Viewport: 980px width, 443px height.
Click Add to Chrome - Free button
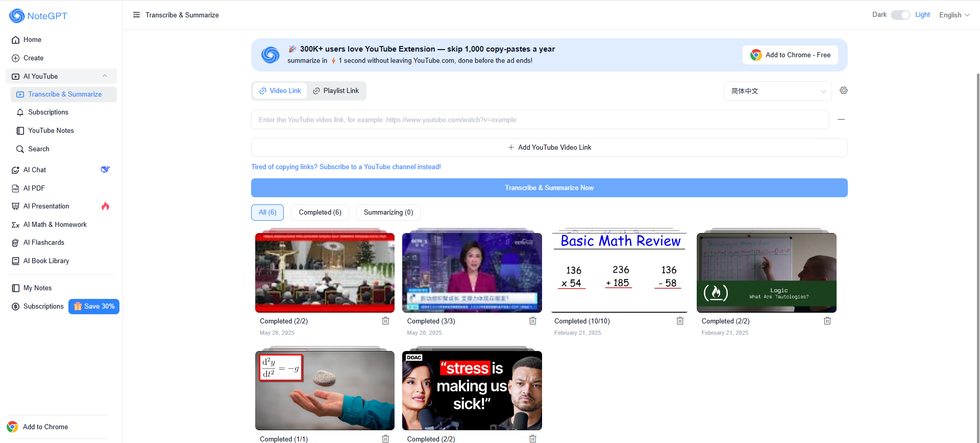pyautogui.click(x=790, y=55)
